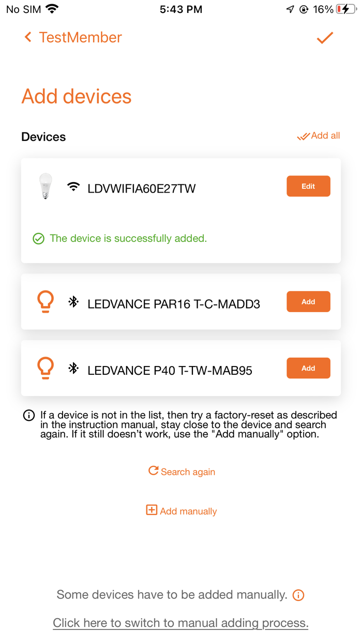
Task: Tap the double-check icon before Add all
Action: pyautogui.click(x=303, y=136)
